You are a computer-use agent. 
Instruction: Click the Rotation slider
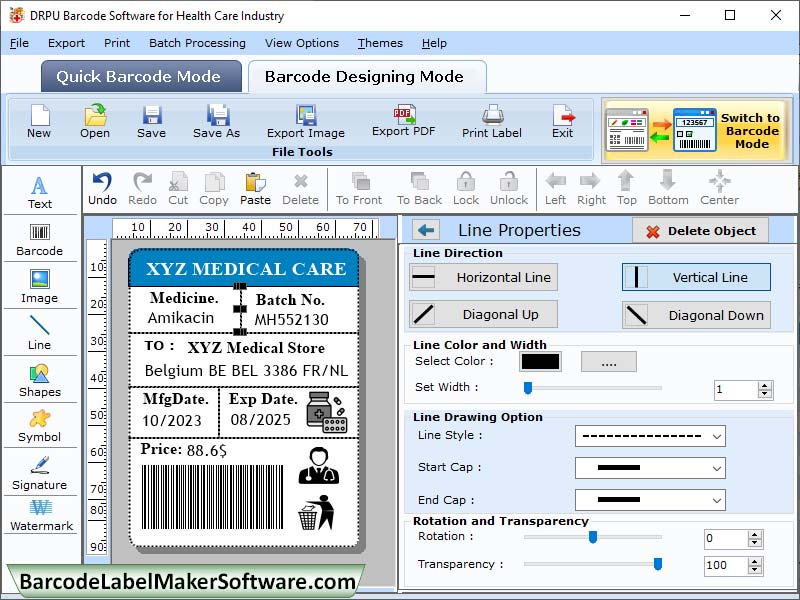pos(592,537)
